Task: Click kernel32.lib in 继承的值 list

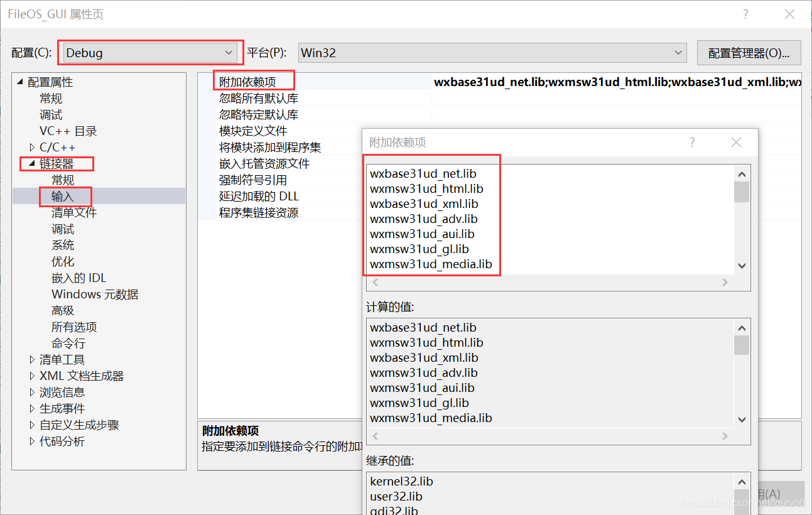Action: (x=402, y=481)
